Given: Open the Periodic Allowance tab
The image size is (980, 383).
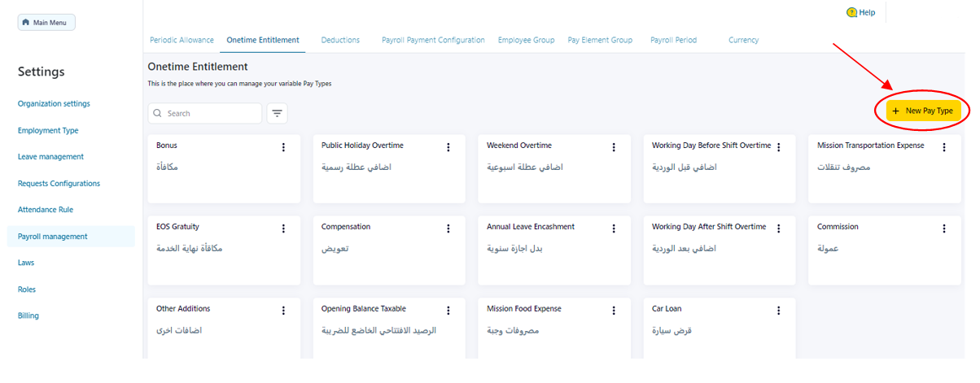Looking at the screenshot, I should (182, 40).
